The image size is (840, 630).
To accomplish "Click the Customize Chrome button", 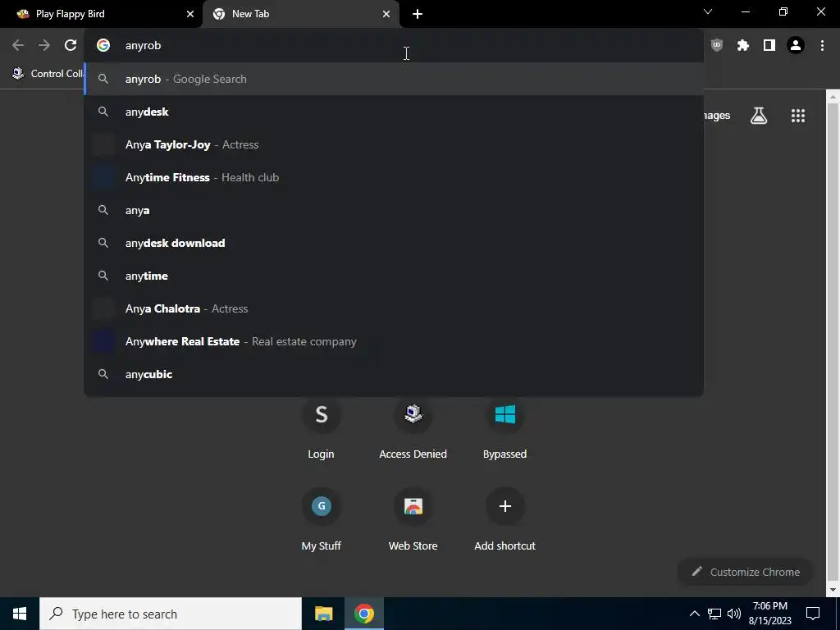I will 745,572.
